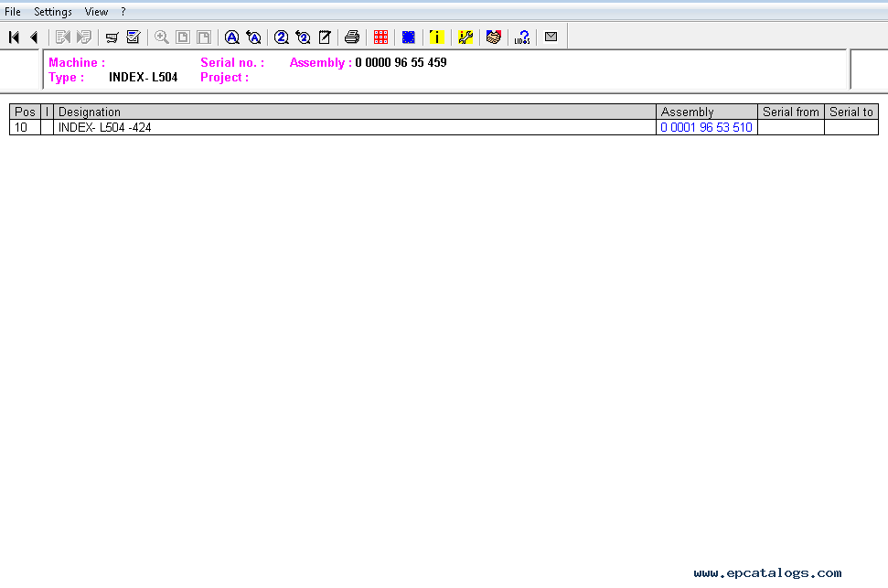Go back one step with the left arrow
The height and width of the screenshot is (588, 888).
pyautogui.click(x=34, y=37)
